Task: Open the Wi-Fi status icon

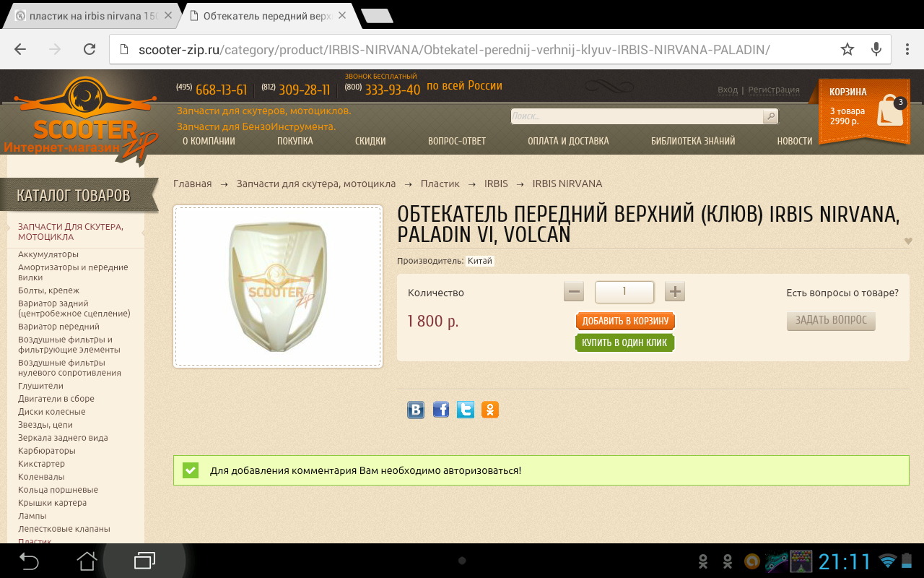Action: pos(887,561)
